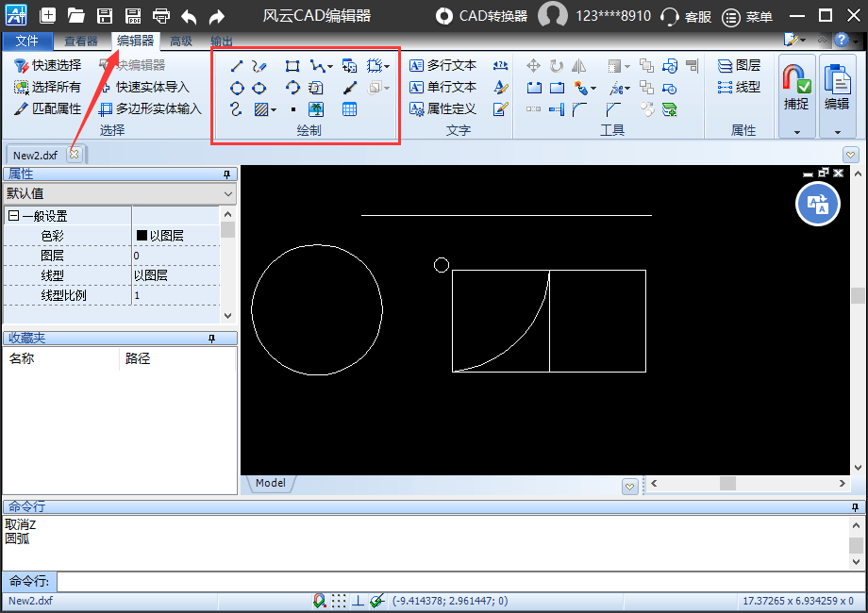Open the 文件 menu tab

point(27,41)
